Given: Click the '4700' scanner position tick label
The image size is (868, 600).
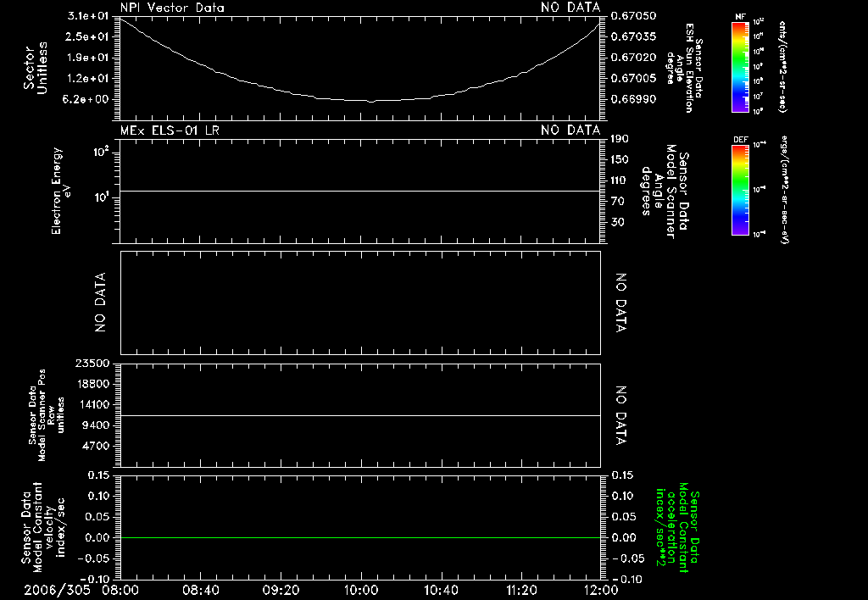Looking at the screenshot, I should pos(95,446).
